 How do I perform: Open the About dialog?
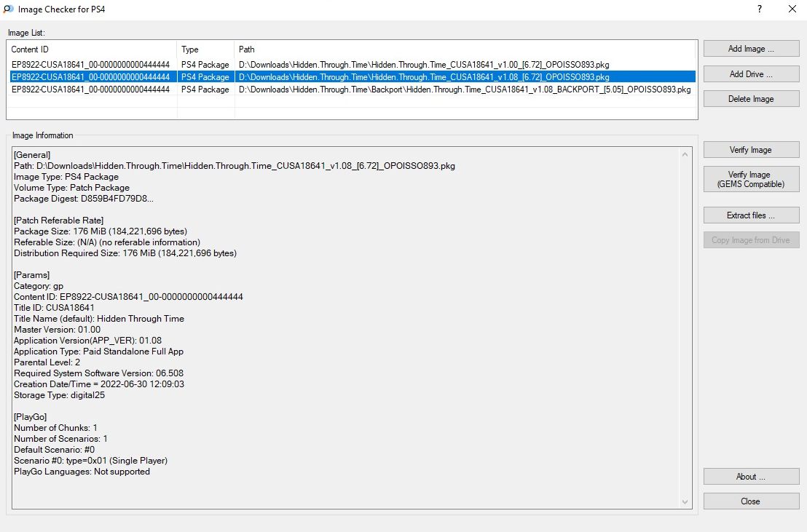point(751,477)
